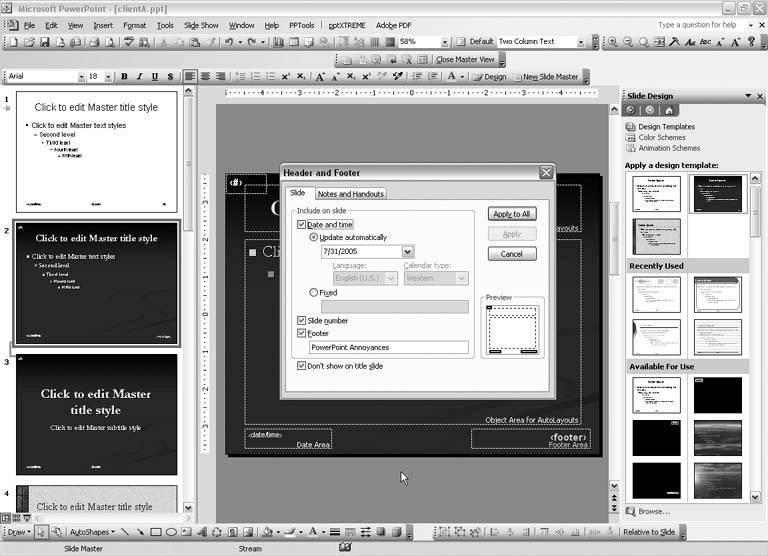This screenshot has width=768, height=556.
Task: Click the Italic formatting icon
Action: point(139,77)
